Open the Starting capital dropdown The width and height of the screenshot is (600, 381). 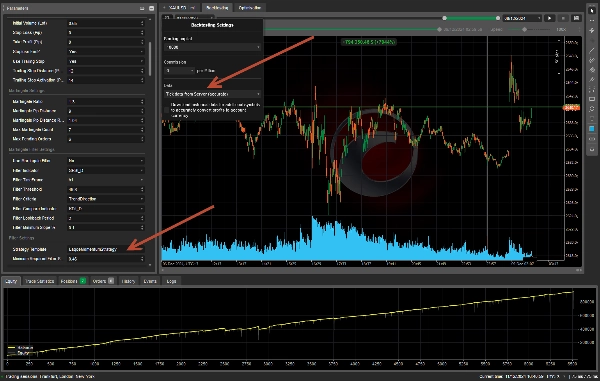(x=212, y=47)
